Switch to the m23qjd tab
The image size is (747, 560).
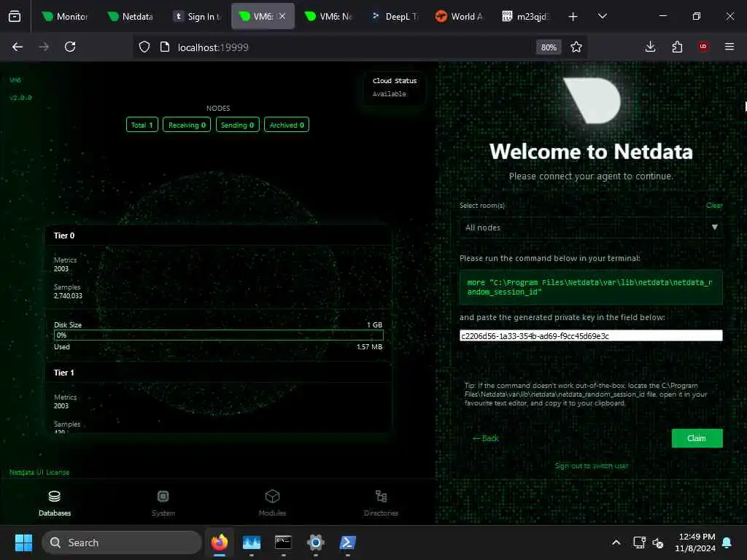525,17
